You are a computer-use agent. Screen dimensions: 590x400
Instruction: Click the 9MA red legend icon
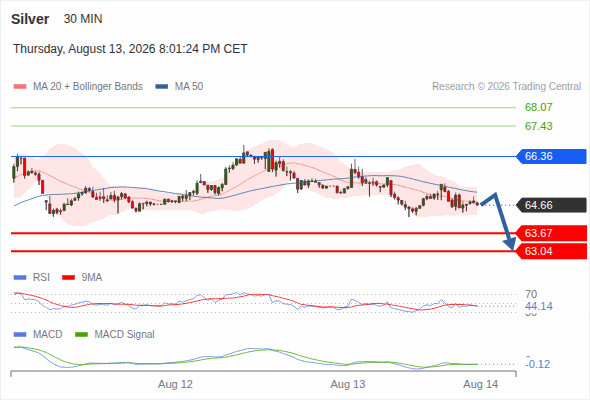[x=68, y=278]
